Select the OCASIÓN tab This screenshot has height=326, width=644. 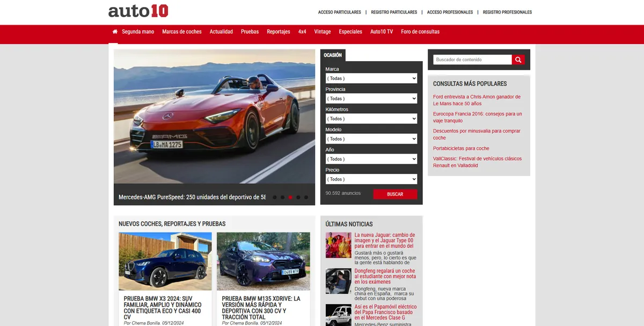click(x=333, y=55)
